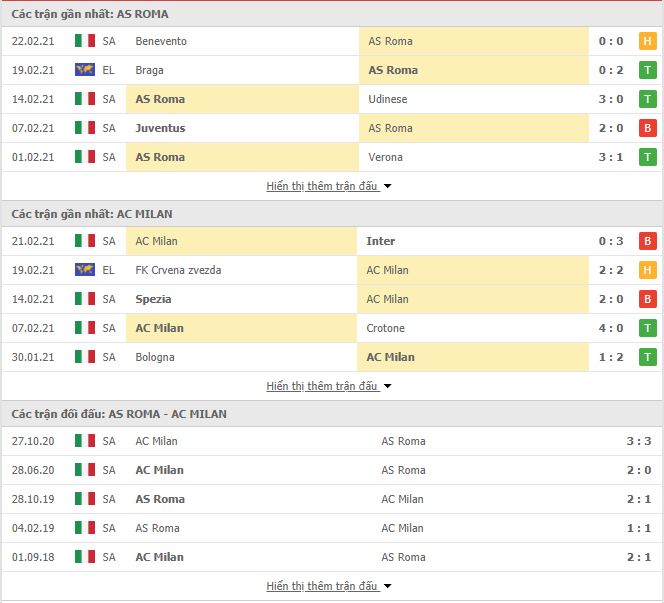Screen dimensions: 664x603
Task: Click the orange H badge for Benevento match
Action: tap(647, 41)
